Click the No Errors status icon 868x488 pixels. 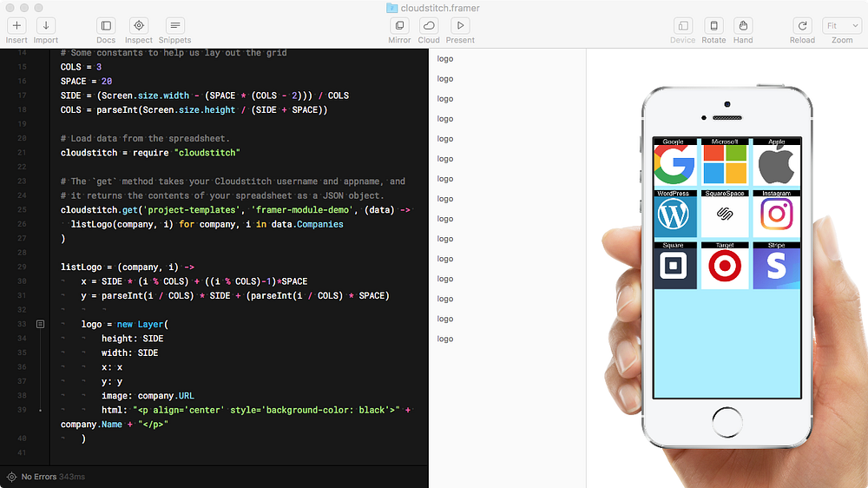11,477
